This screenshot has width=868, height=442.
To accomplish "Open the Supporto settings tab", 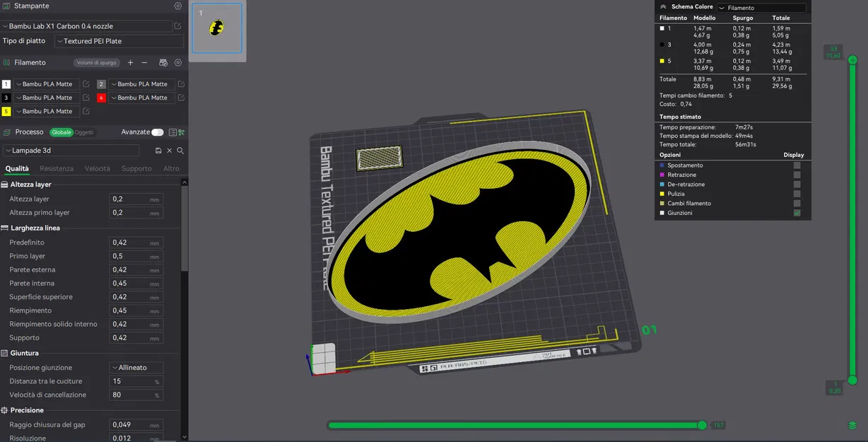I will (x=136, y=168).
